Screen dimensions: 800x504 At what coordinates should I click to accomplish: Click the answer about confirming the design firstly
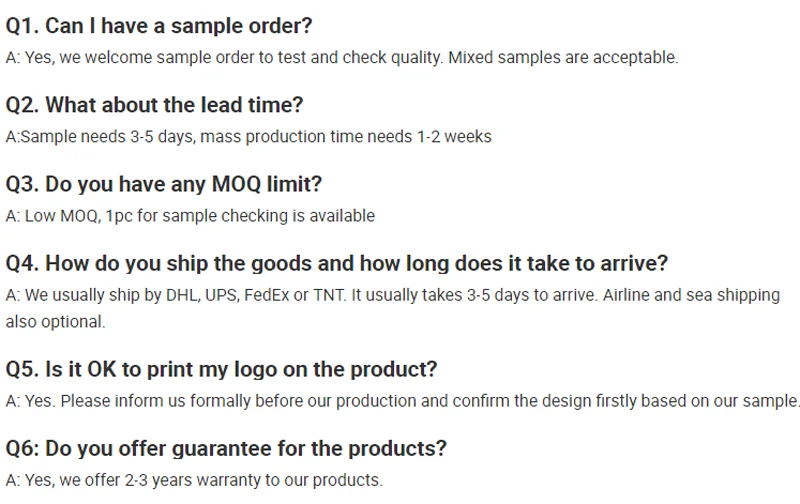[x=403, y=401]
